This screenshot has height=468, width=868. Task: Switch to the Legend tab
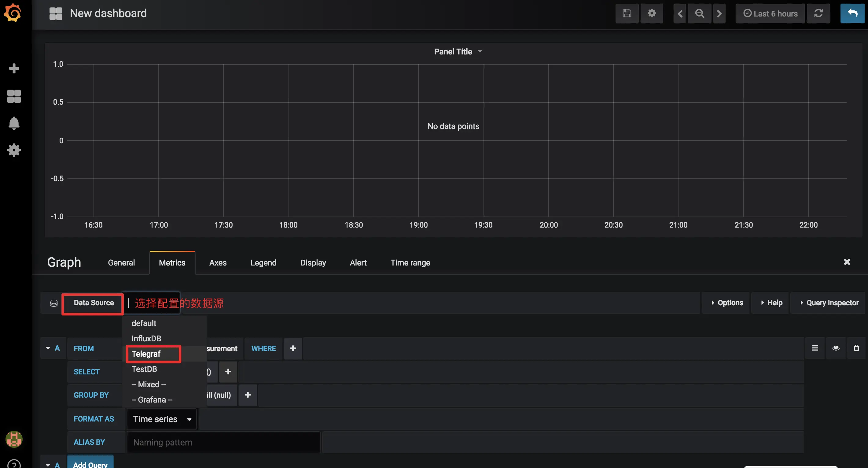click(x=263, y=263)
